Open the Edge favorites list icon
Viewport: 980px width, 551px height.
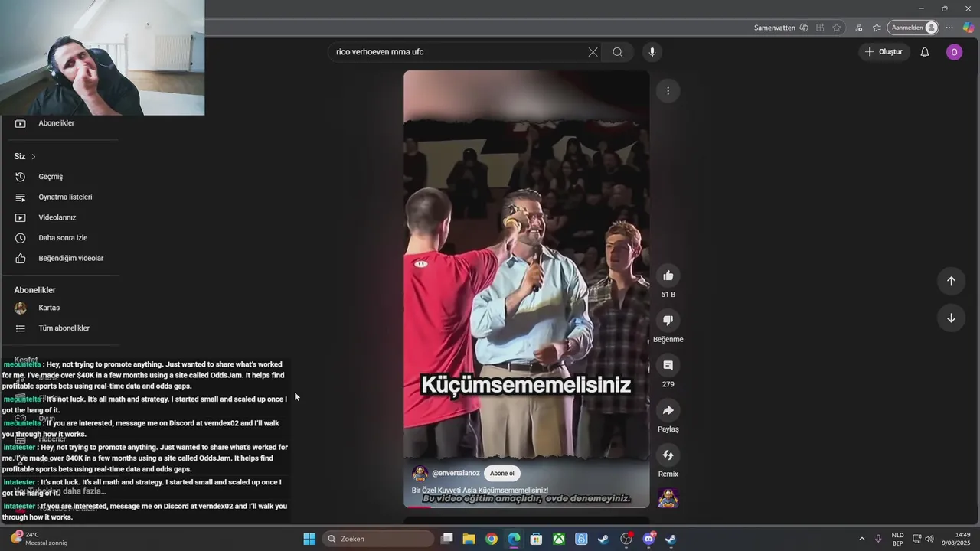click(x=877, y=28)
